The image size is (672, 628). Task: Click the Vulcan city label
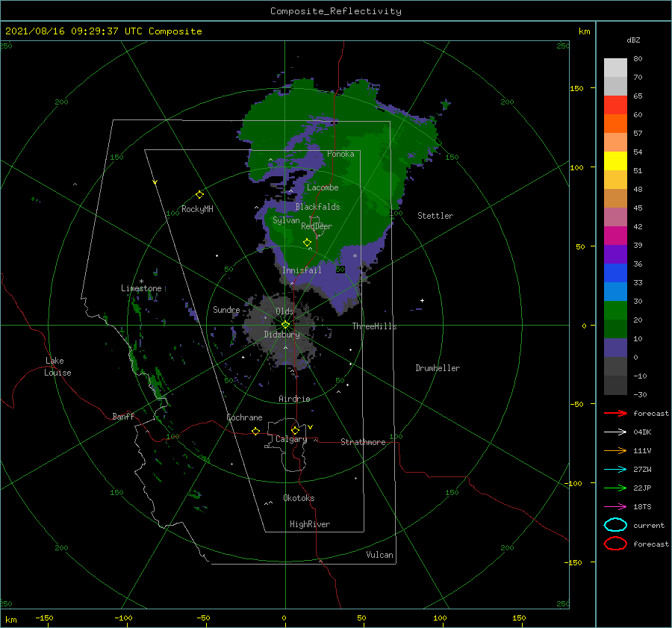379,555
